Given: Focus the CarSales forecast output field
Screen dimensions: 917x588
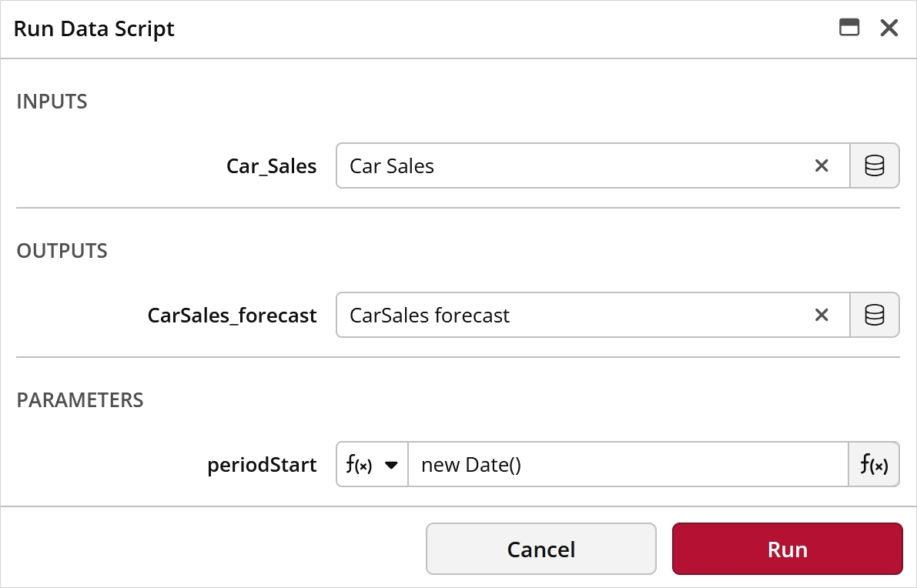Looking at the screenshot, I should (x=573, y=315).
